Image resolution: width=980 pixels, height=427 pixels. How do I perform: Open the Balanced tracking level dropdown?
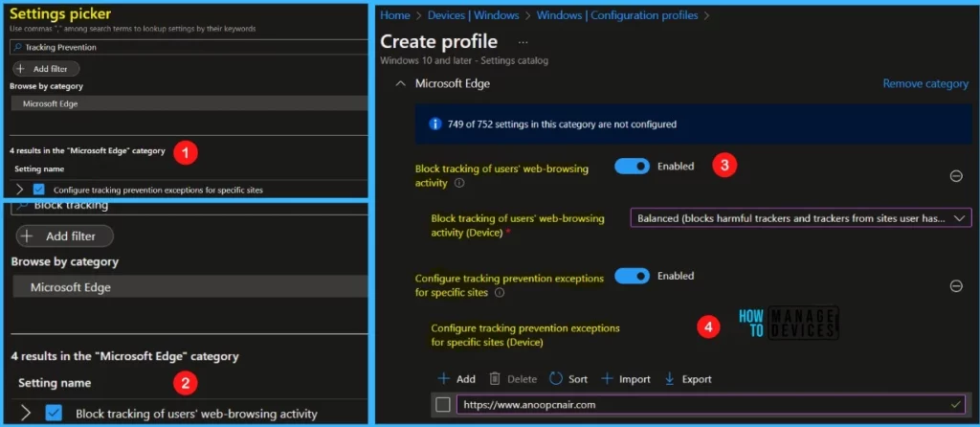click(801, 217)
